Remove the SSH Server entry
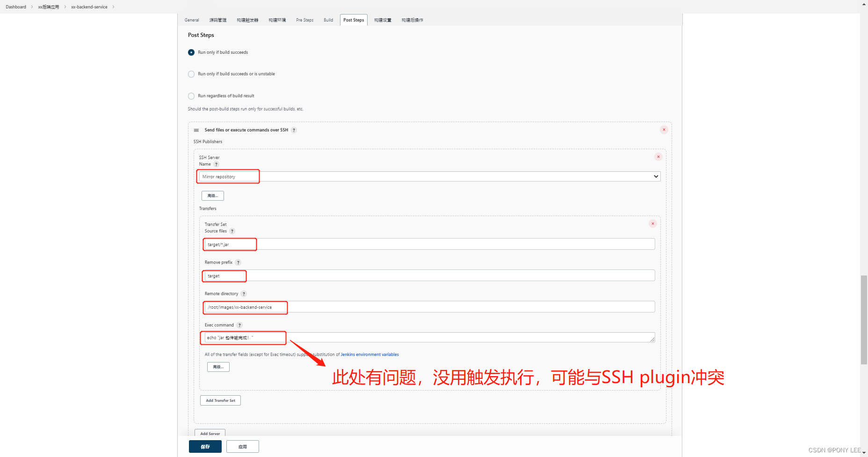The width and height of the screenshot is (868, 457). click(x=658, y=157)
